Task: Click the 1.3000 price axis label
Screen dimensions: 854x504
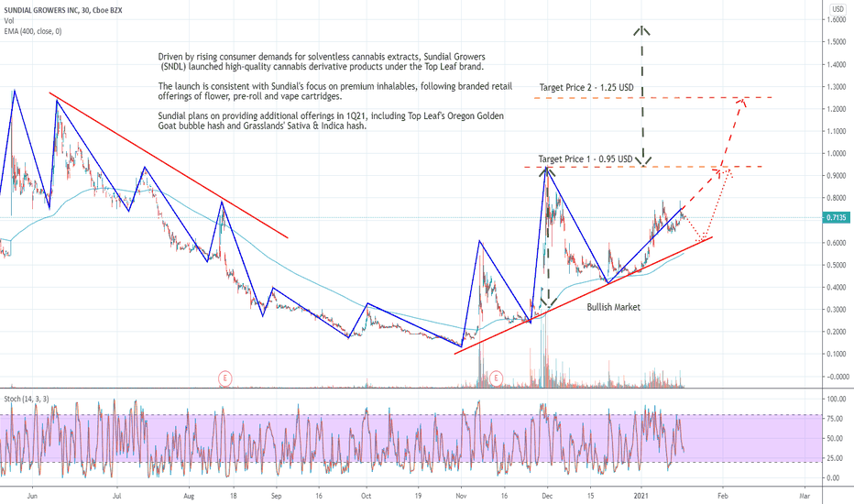Action: [x=836, y=87]
